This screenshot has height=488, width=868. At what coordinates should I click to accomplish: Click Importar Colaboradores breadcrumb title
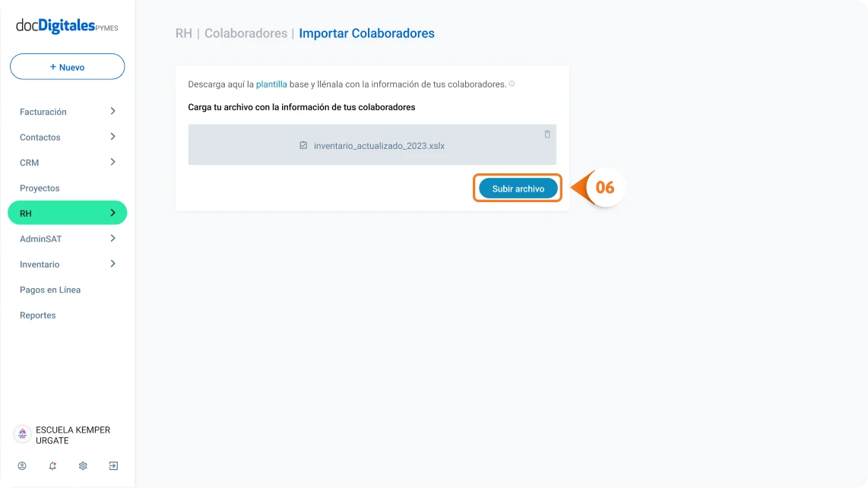tap(366, 33)
